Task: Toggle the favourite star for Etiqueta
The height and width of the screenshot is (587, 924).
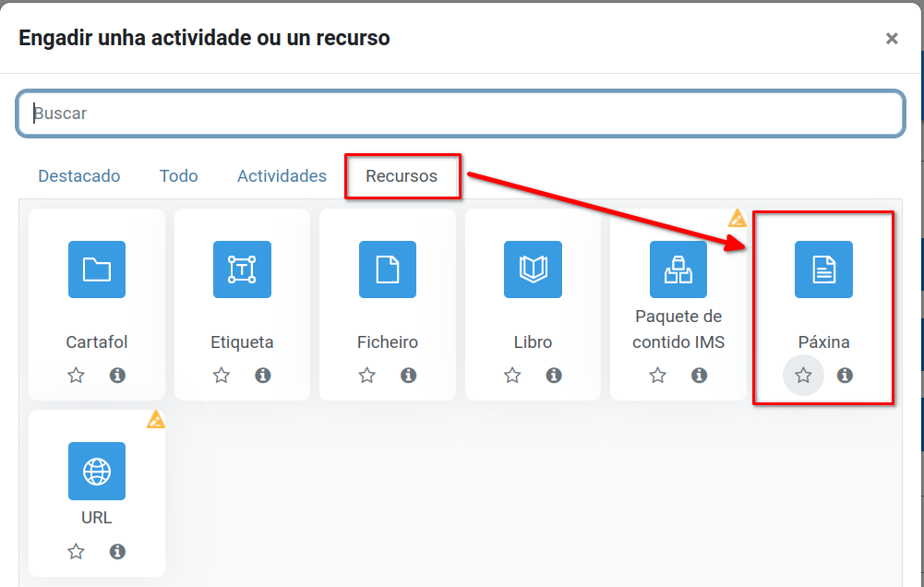Action: 222,376
